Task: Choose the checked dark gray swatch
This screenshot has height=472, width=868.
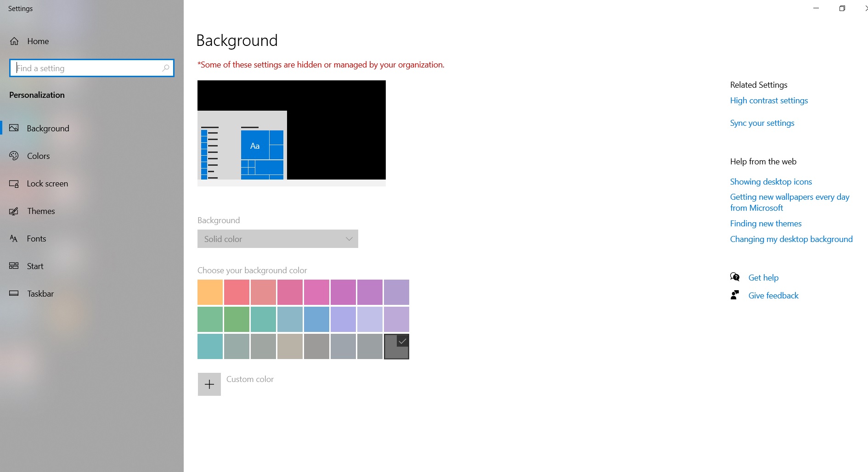Action: (x=396, y=346)
